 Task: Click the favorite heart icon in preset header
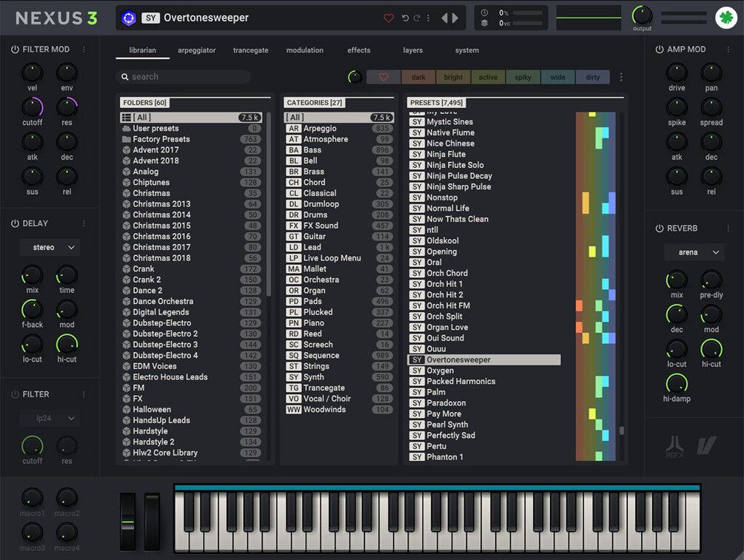click(x=389, y=18)
